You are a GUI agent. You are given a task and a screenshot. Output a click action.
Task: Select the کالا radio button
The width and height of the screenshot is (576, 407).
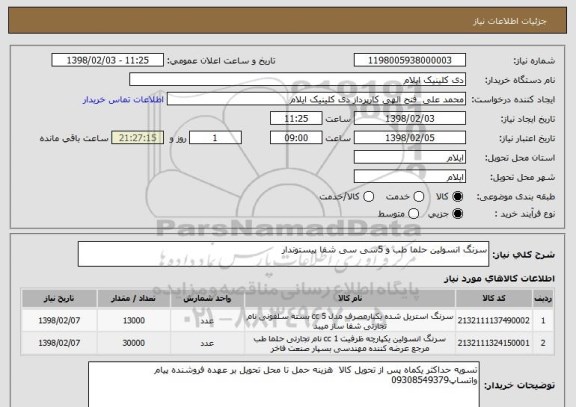tap(457, 197)
